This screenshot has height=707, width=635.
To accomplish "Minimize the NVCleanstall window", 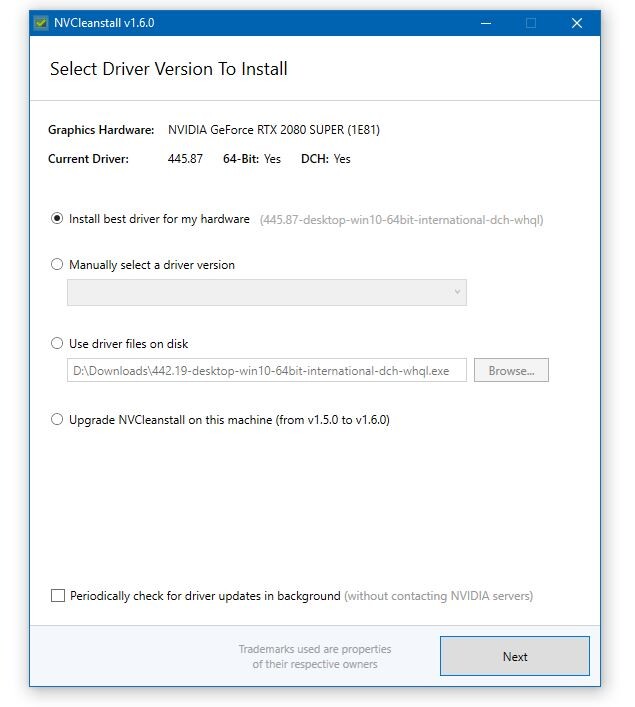I will pos(486,23).
